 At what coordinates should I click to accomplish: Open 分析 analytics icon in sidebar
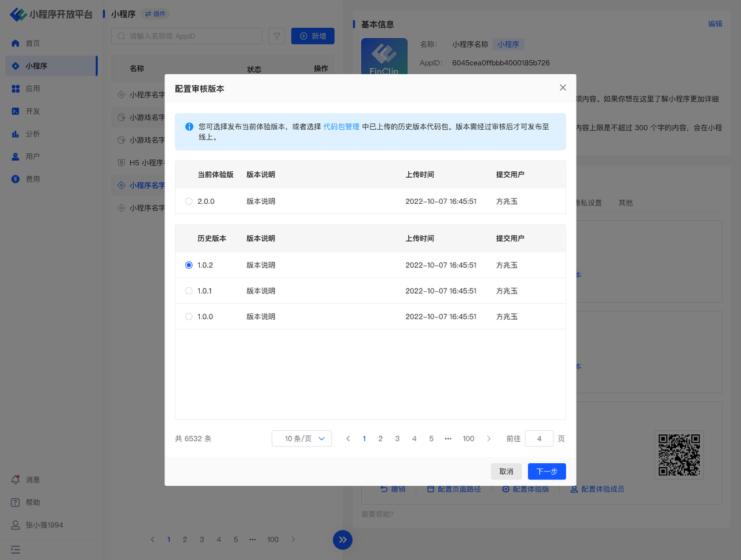[x=16, y=134]
